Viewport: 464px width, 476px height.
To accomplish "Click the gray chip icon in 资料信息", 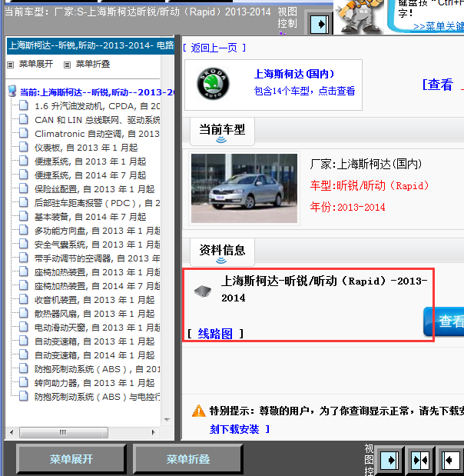I will click(203, 291).
